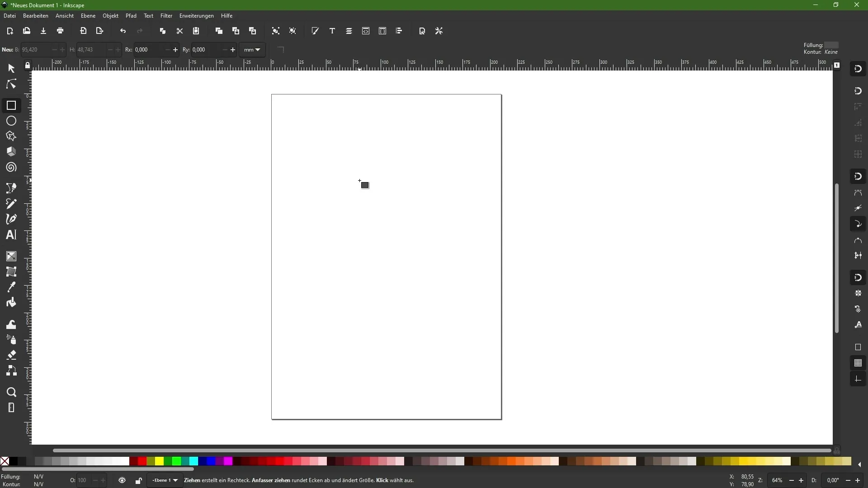Select the Spiral tool

click(x=11, y=168)
